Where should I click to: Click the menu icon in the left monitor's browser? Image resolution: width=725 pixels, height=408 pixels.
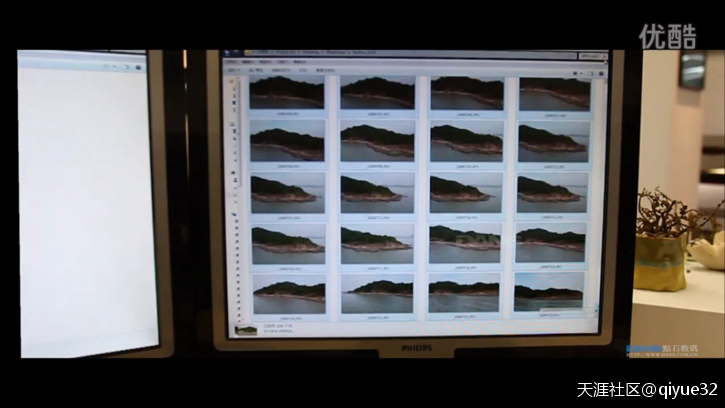tap(138, 67)
